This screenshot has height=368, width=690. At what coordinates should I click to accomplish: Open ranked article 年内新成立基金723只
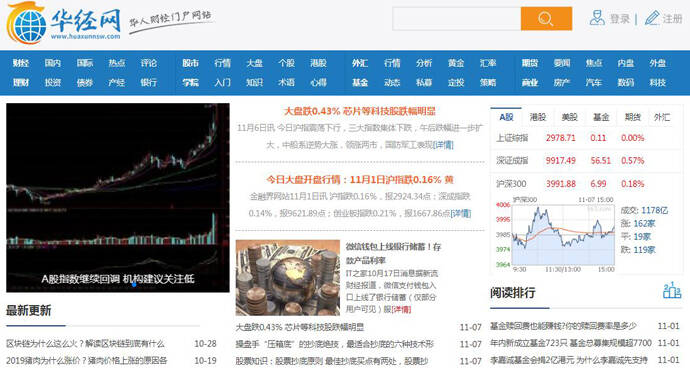coord(571,342)
